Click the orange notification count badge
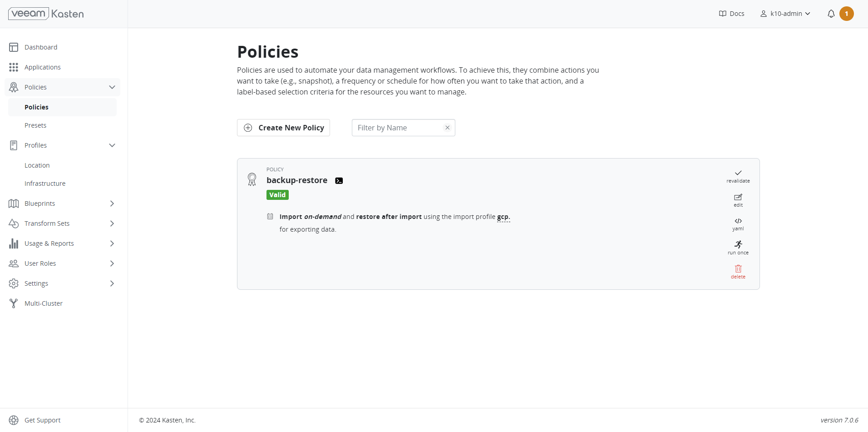This screenshot has height=432, width=868. point(847,14)
